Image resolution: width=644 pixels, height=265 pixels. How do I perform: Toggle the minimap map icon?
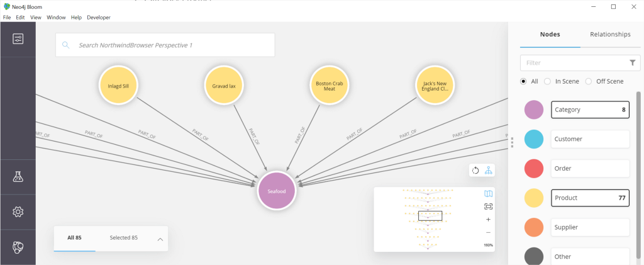click(x=488, y=193)
